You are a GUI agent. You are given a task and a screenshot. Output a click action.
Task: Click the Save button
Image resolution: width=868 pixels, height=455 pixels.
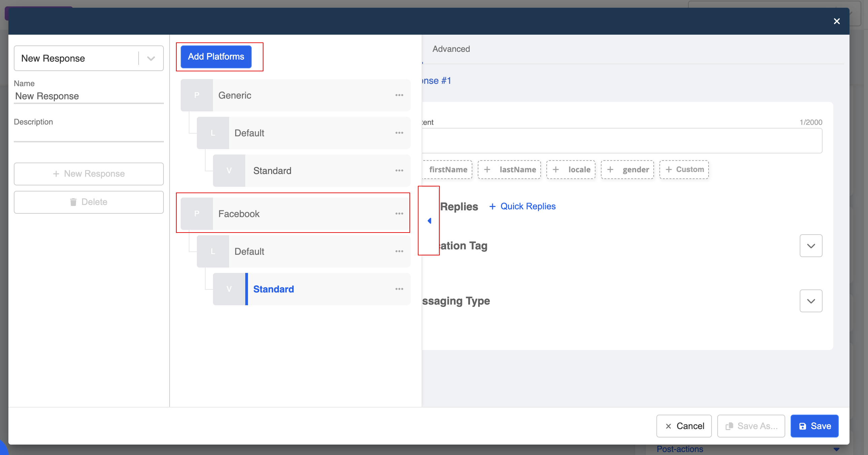[814, 426]
